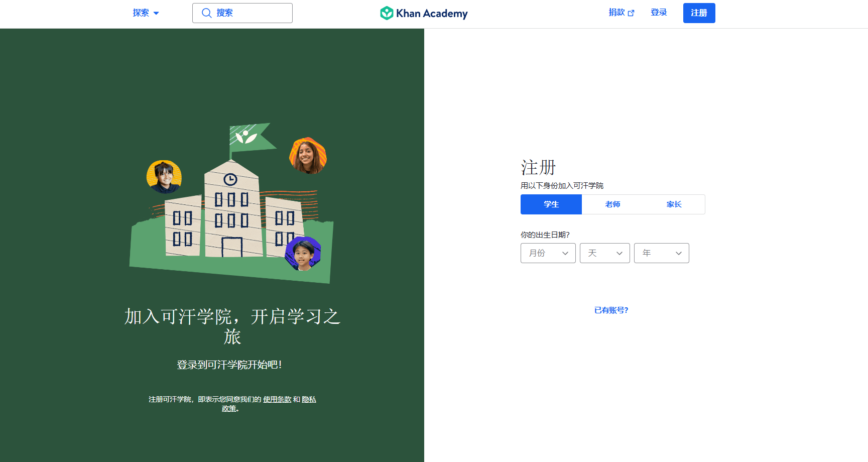Click the 你的出生日期? label
The width and height of the screenshot is (868, 462).
545,235
